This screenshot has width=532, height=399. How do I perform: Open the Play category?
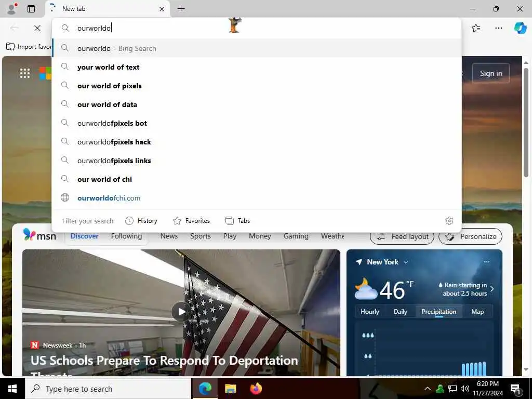230,236
